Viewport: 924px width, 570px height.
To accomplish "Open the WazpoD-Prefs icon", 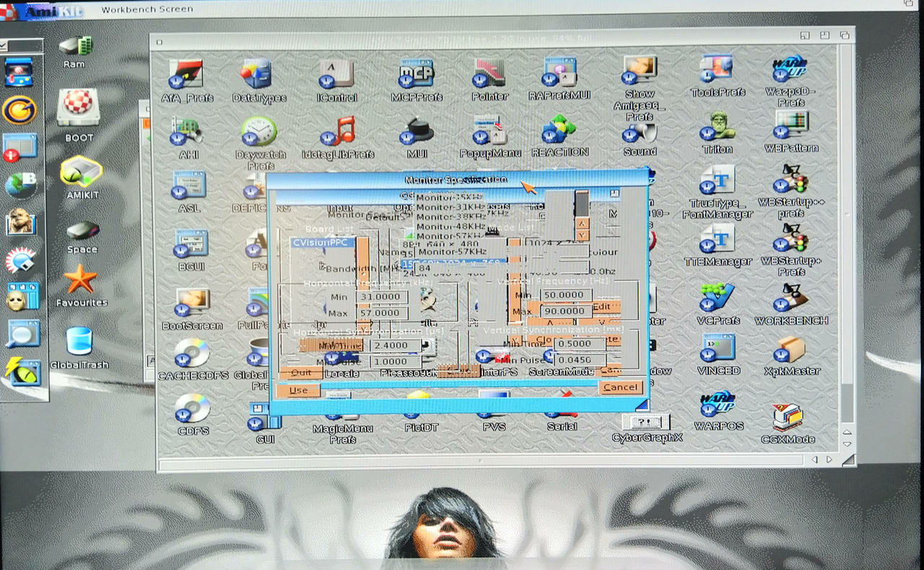I will click(790, 70).
